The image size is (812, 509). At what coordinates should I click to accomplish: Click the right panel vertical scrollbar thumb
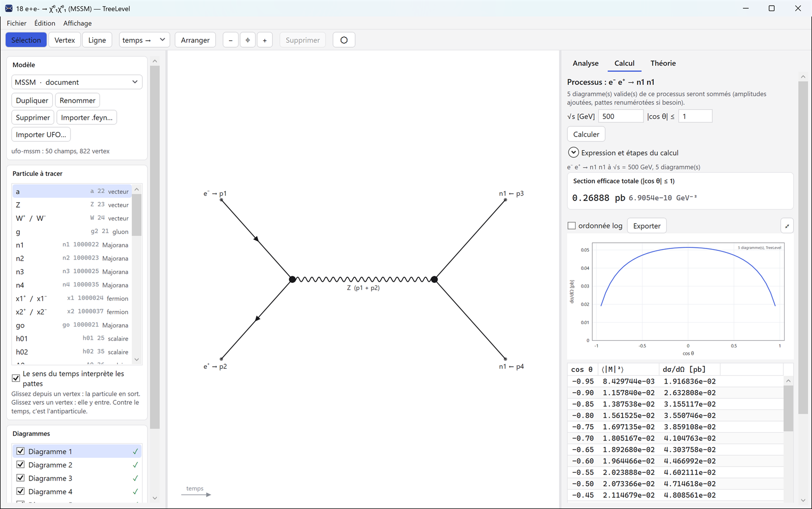pos(803,247)
